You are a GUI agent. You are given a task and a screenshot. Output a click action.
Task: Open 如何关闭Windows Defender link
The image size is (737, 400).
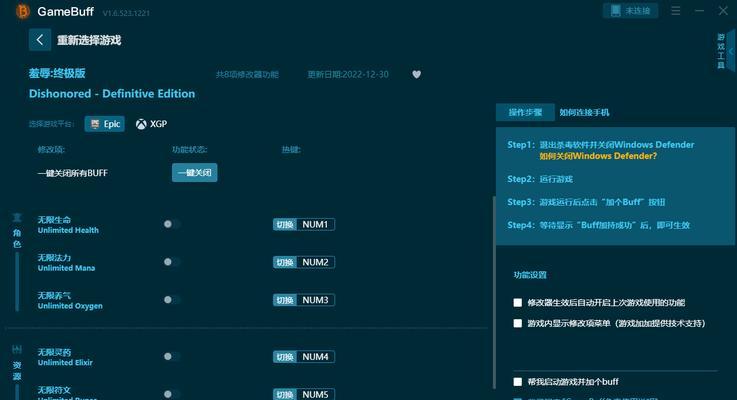598,156
